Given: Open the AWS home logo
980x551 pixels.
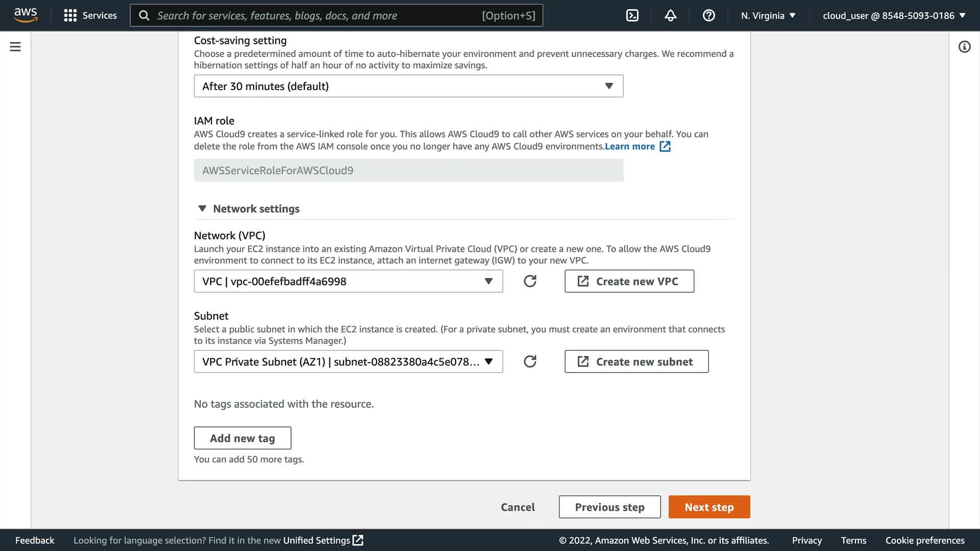Looking at the screenshot, I should click(x=26, y=15).
